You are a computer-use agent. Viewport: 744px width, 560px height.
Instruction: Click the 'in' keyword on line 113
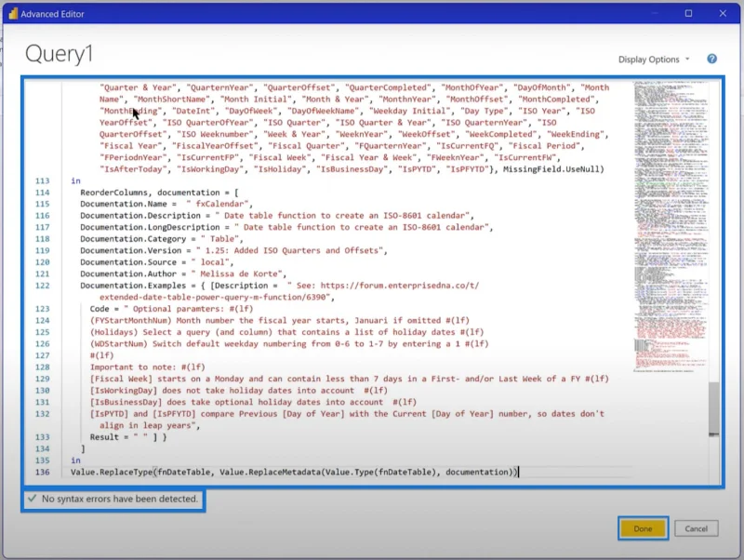pyautogui.click(x=75, y=180)
